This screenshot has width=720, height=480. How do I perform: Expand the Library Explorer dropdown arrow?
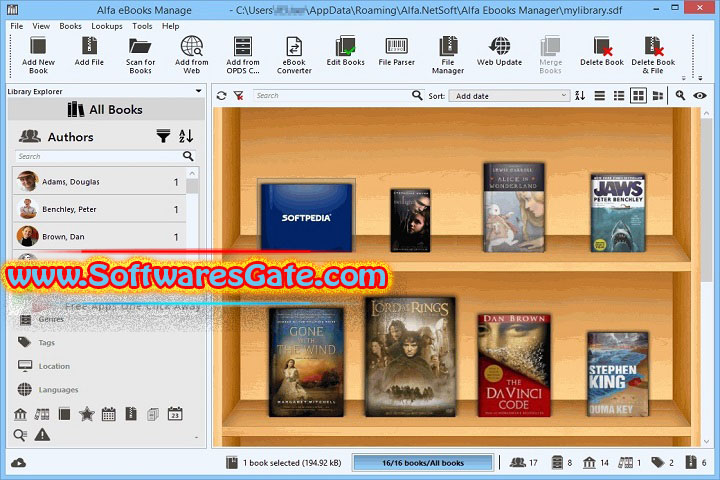pyautogui.click(x=198, y=91)
